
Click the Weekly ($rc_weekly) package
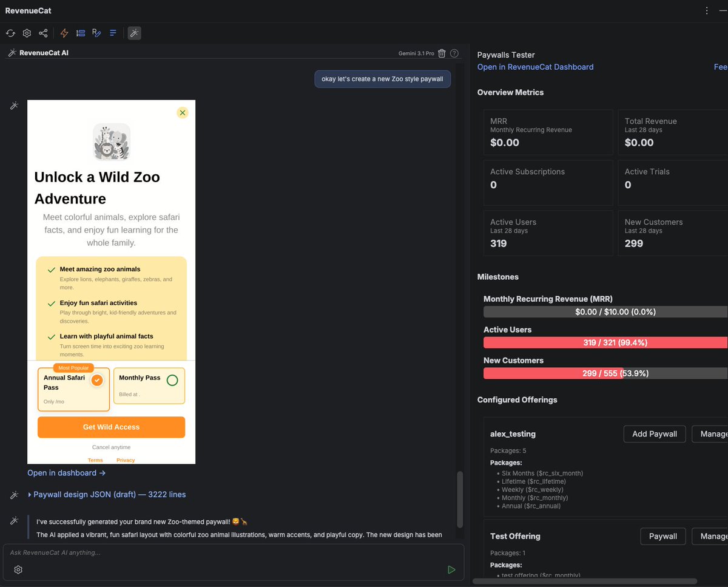532,489
